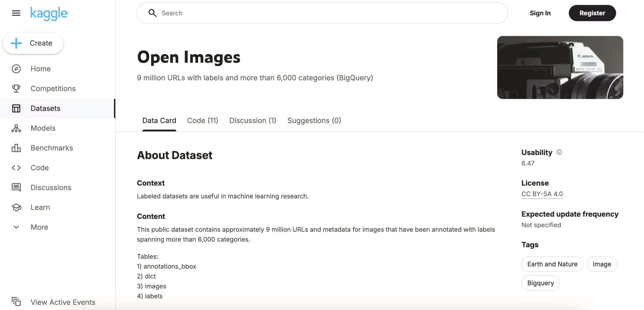Click the Datasets table icon
Image resolution: width=644 pixels, height=310 pixels.
pos(16,108)
